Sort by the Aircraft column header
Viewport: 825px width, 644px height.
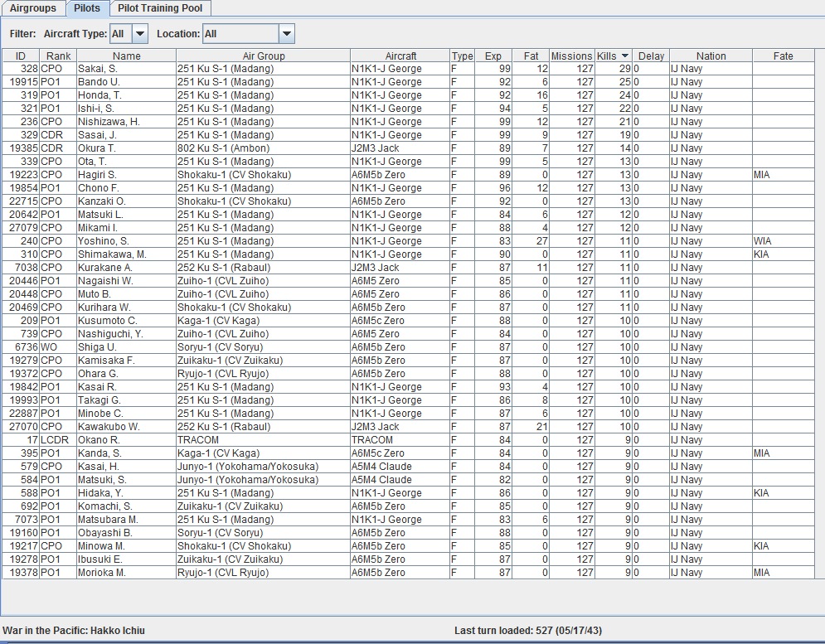[x=400, y=56]
